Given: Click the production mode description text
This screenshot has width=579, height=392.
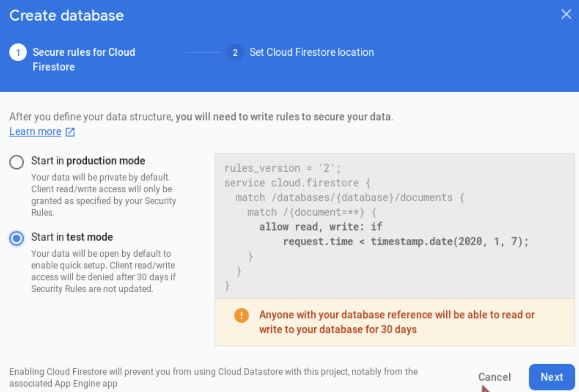Looking at the screenshot, I should 103,195.
